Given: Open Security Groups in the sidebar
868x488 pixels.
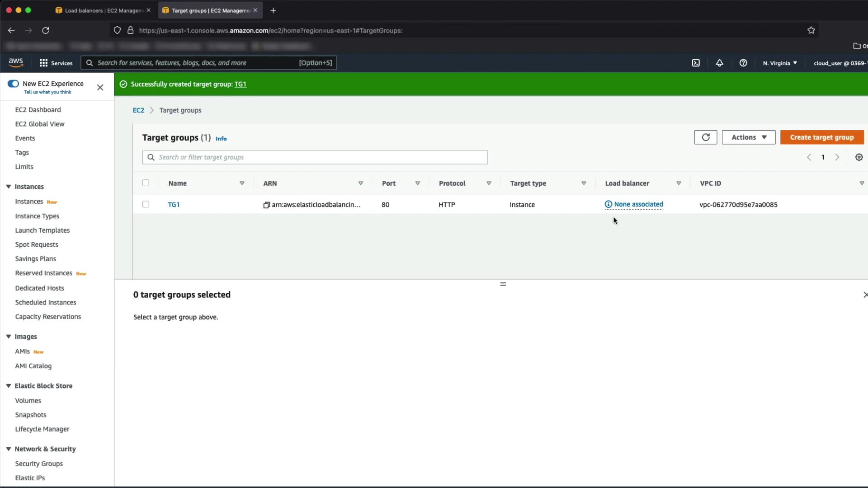Looking at the screenshot, I should 39,464.
